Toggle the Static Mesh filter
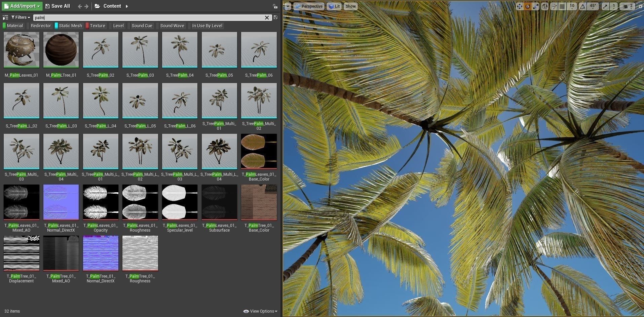 coord(69,26)
